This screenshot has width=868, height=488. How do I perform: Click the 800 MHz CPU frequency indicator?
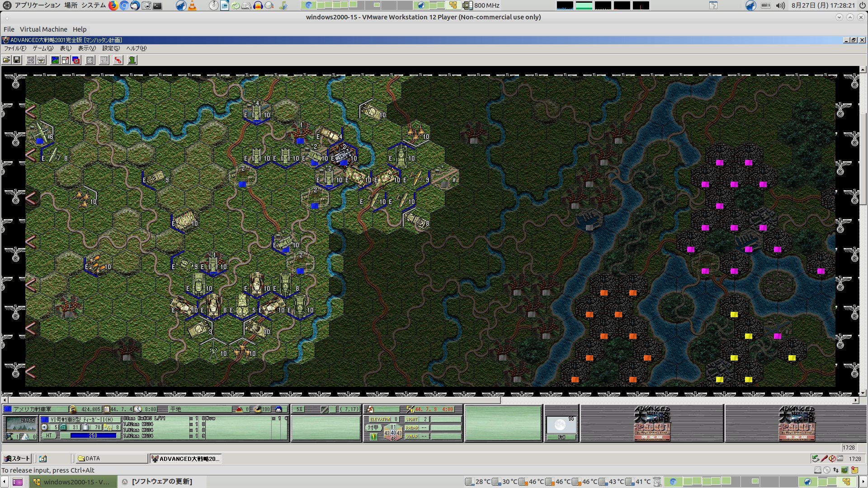(x=481, y=5)
